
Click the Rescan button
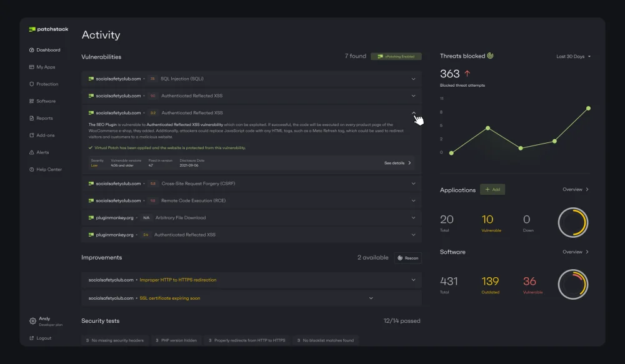coord(407,258)
